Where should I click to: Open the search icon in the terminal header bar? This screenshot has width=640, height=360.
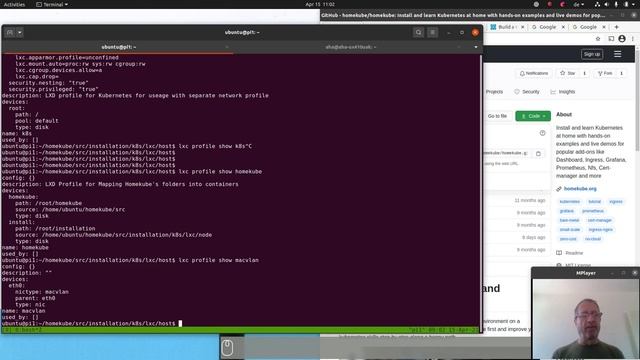tap(418, 32)
